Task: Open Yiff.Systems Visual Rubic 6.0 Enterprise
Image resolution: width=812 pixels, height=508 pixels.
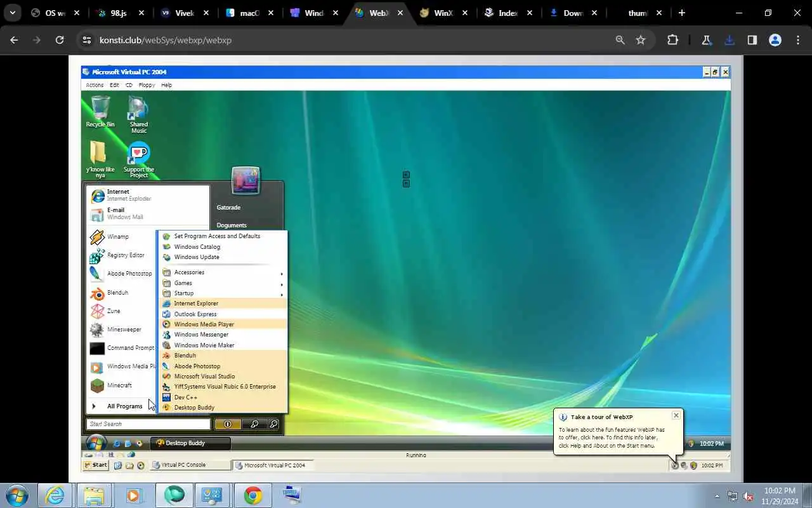Action: [223, 387]
